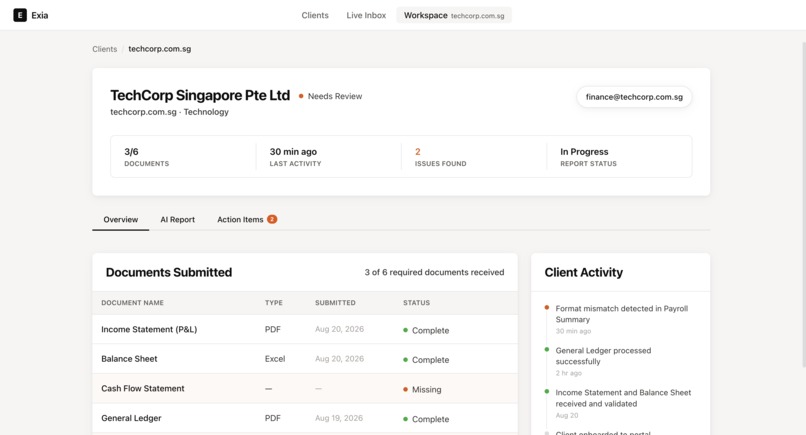Click Missing status for Cash Flow Statement

pos(422,389)
